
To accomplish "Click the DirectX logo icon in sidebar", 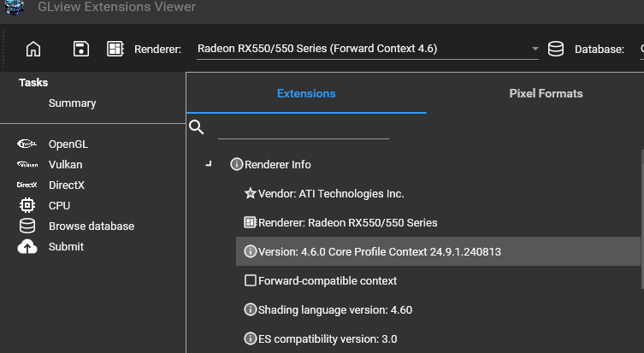I will [27, 185].
